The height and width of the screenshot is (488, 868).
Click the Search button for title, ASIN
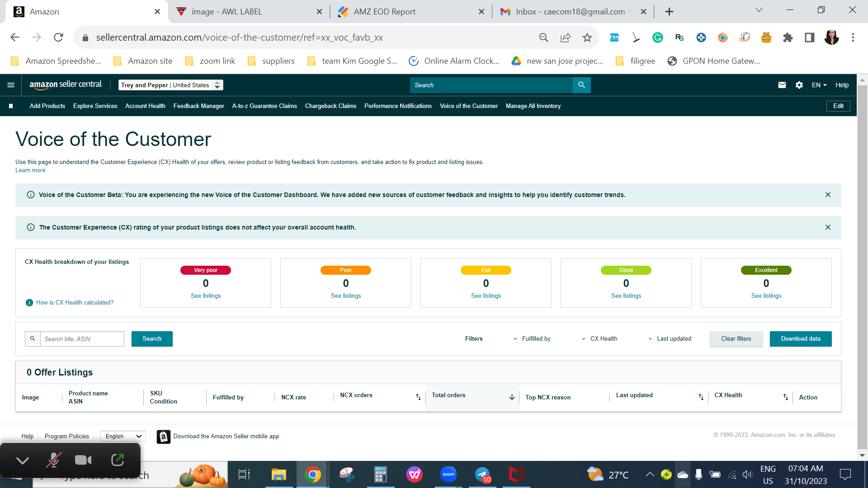[152, 339]
